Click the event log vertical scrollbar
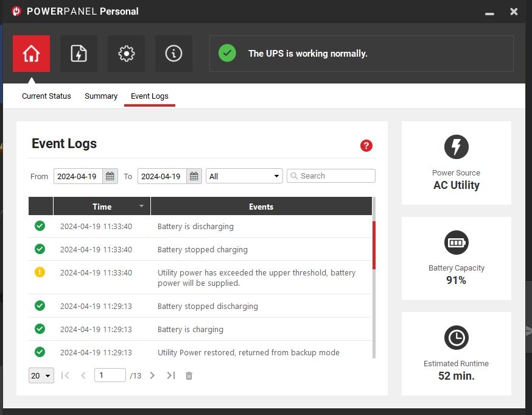Viewport: 532px width, 415px height. [374, 245]
